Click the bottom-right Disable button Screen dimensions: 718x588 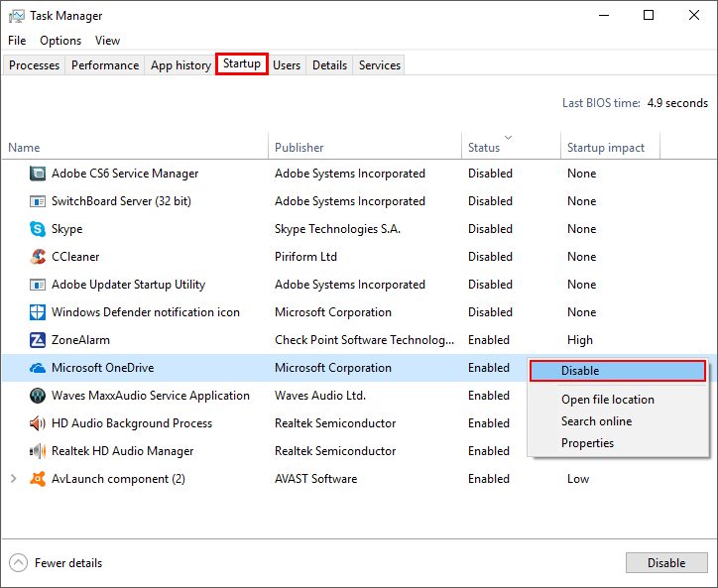coord(666,563)
